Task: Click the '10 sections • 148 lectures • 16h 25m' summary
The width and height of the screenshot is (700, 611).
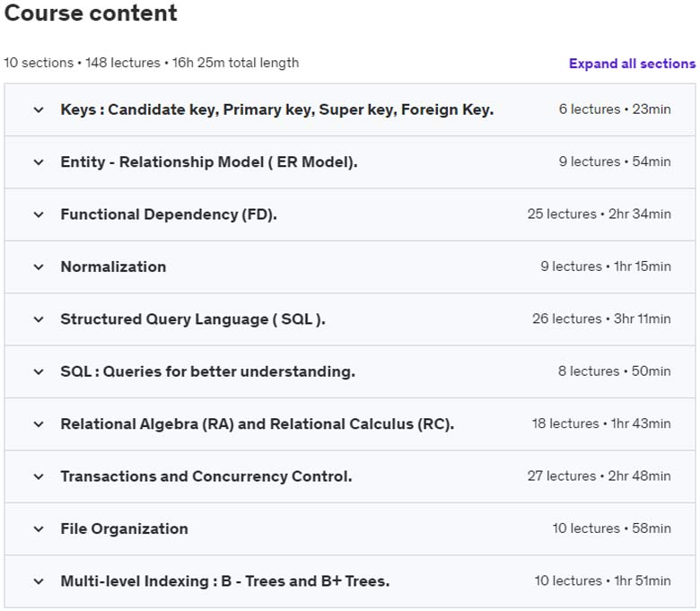Action: [x=152, y=63]
